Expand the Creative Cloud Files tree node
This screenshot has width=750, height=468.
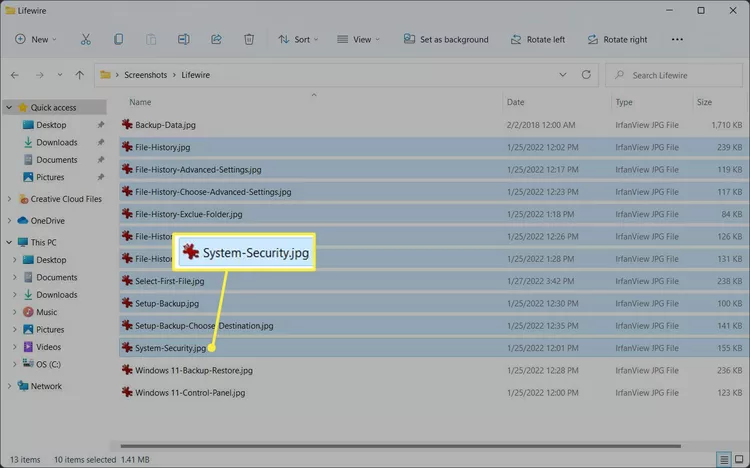[10, 199]
